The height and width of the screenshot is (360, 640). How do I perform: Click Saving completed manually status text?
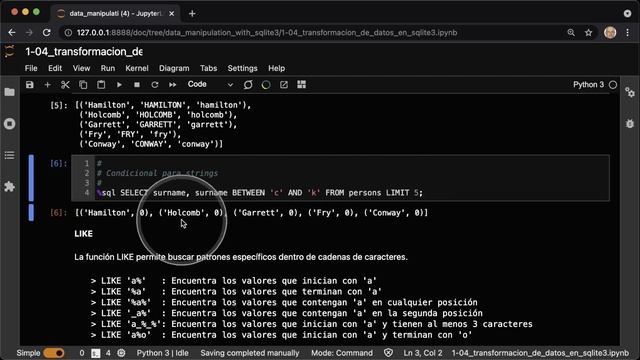click(x=250, y=353)
